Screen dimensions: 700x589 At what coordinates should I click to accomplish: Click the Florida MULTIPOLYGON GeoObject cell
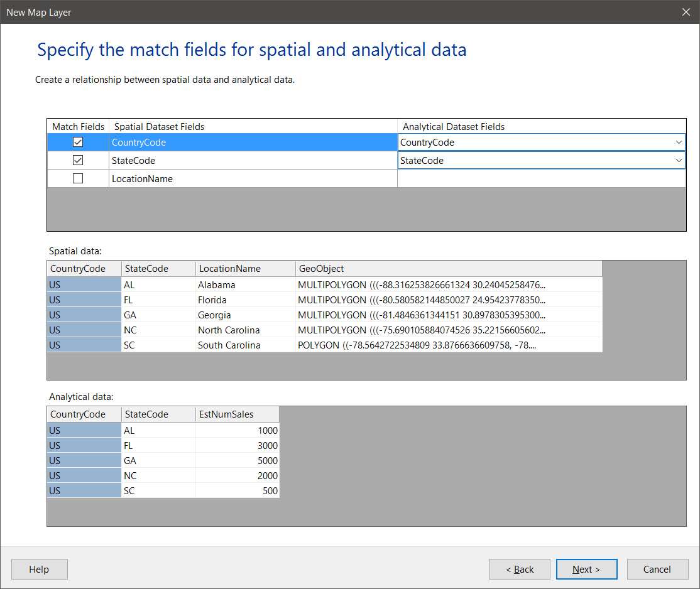click(x=421, y=300)
